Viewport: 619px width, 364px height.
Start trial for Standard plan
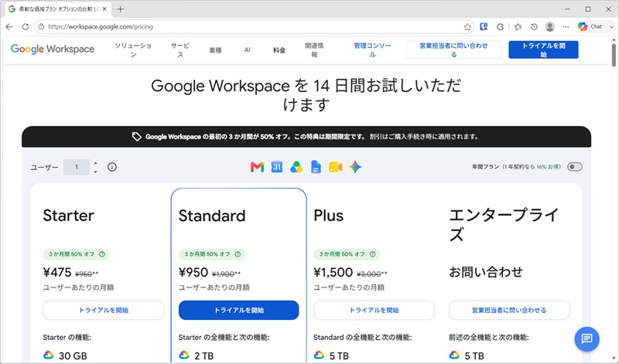[x=238, y=311]
